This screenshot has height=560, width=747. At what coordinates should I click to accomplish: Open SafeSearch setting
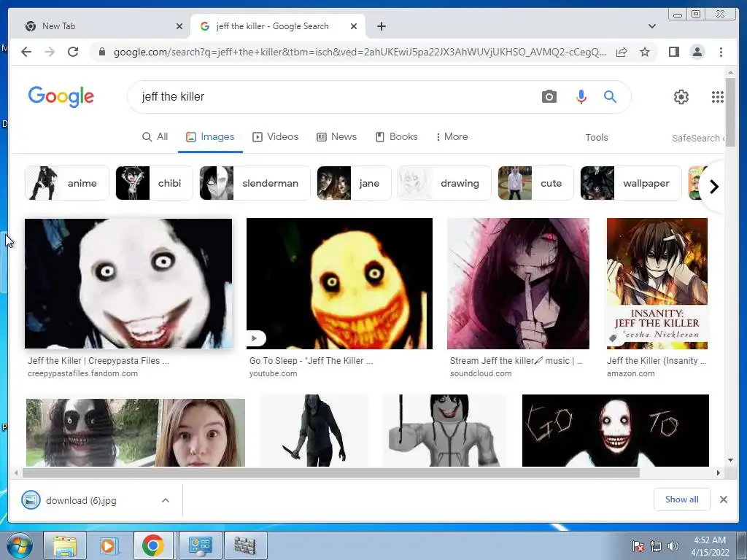(698, 138)
